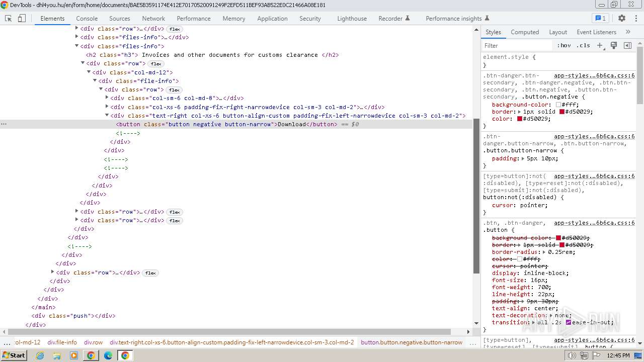Click the font-weight 700 value

point(544,287)
